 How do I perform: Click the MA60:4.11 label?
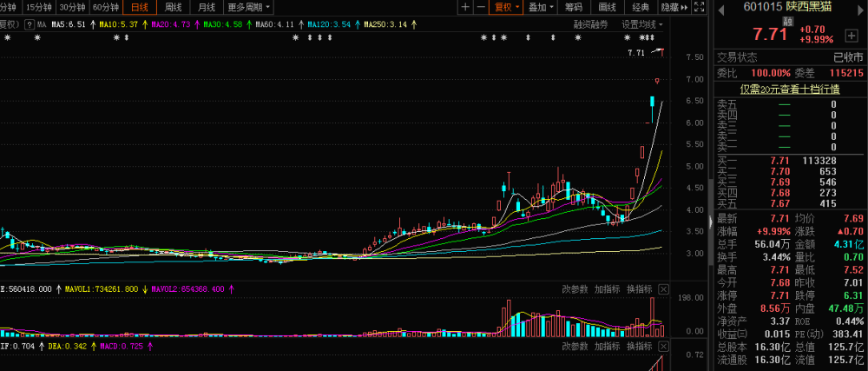tap(275, 24)
